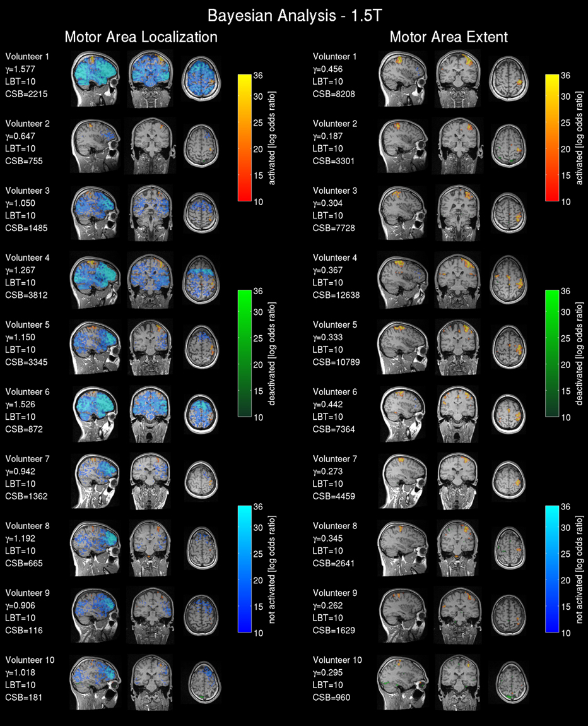Select extent-column 'Volunteer 10' label

click(338, 660)
